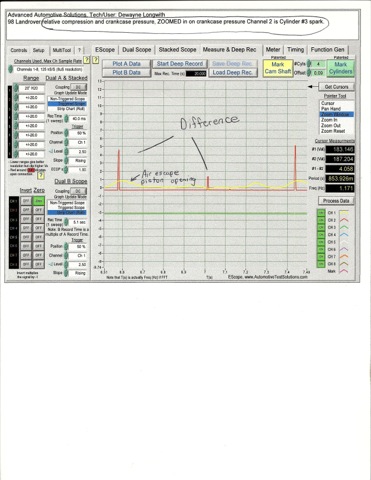Adjust Dual A trigger Level knob
Image resolution: width=371 pixels, height=480 pixels.
click(x=66, y=152)
